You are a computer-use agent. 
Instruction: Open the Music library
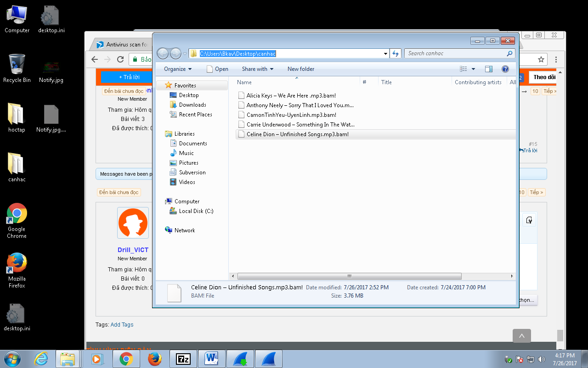click(x=186, y=153)
